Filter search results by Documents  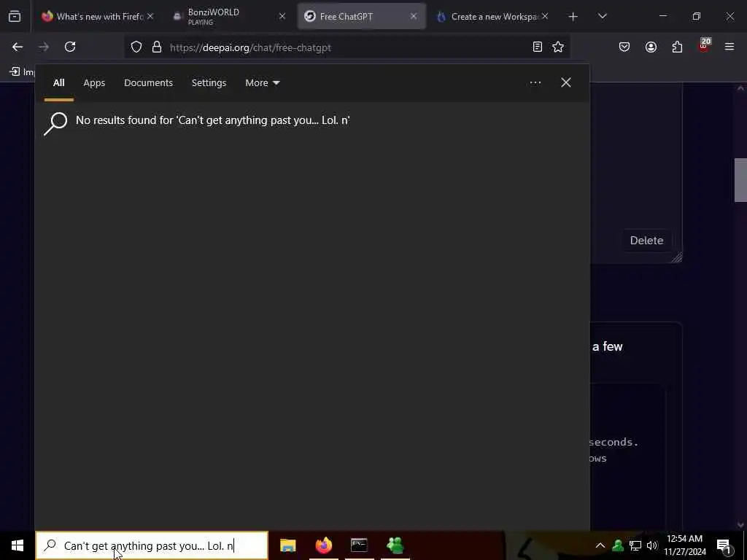[148, 83]
